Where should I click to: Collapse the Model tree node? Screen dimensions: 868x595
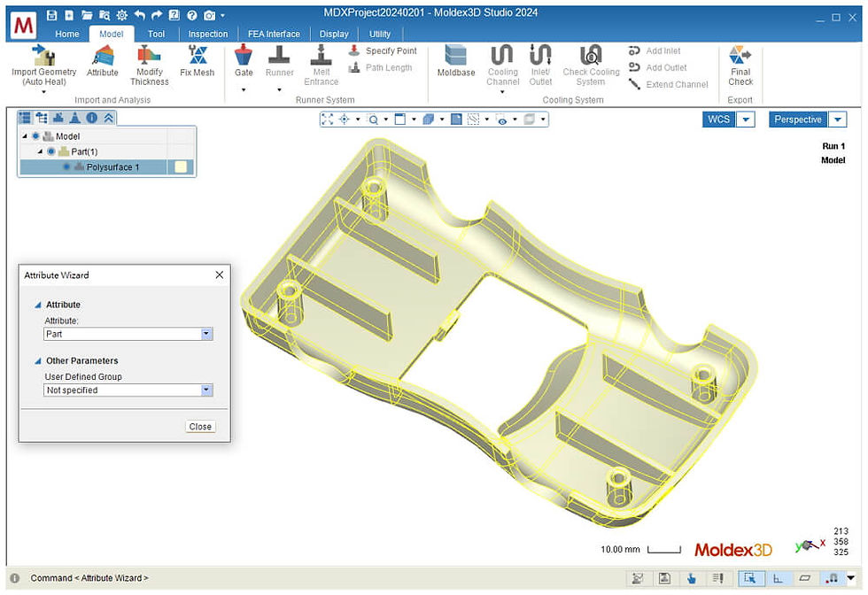pyautogui.click(x=25, y=136)
